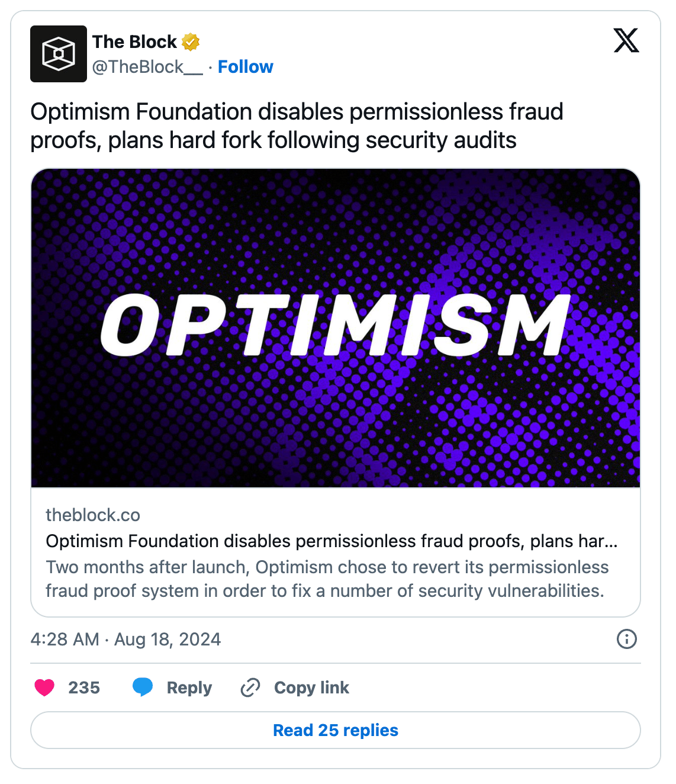
Task: Click the Copy link text label
Action: [x=311, y=687]
